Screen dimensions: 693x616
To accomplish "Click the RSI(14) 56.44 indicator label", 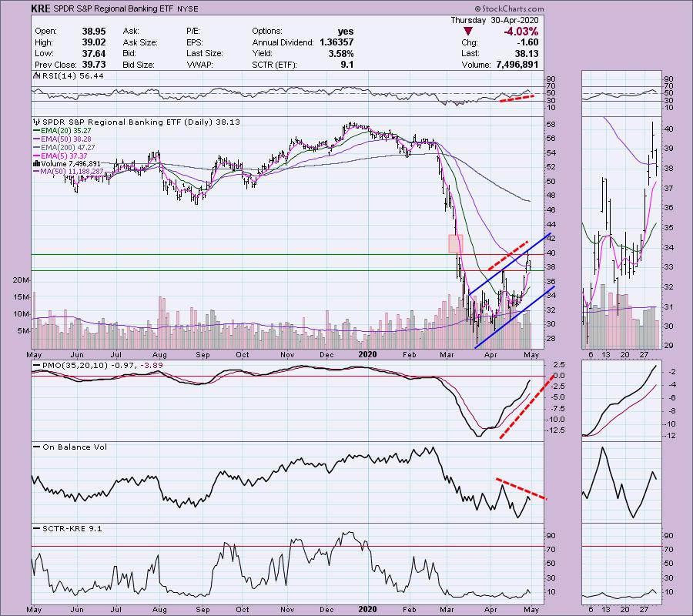I will coord(72,76).
